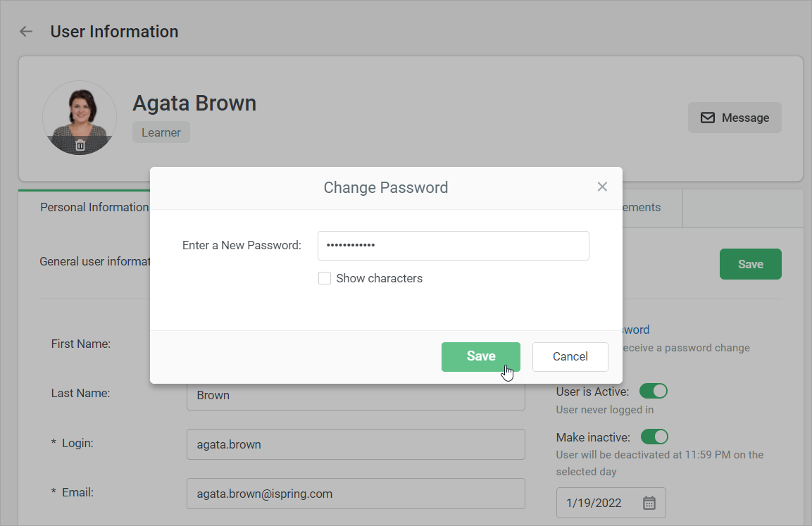Select the Email input field
This screenshot has width=812, height=526.
356,494
